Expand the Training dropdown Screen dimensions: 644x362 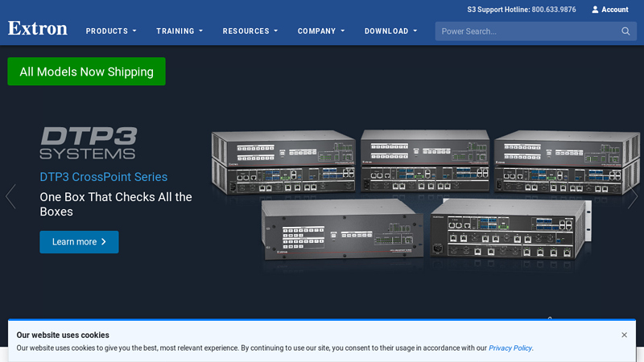point(180,31)
